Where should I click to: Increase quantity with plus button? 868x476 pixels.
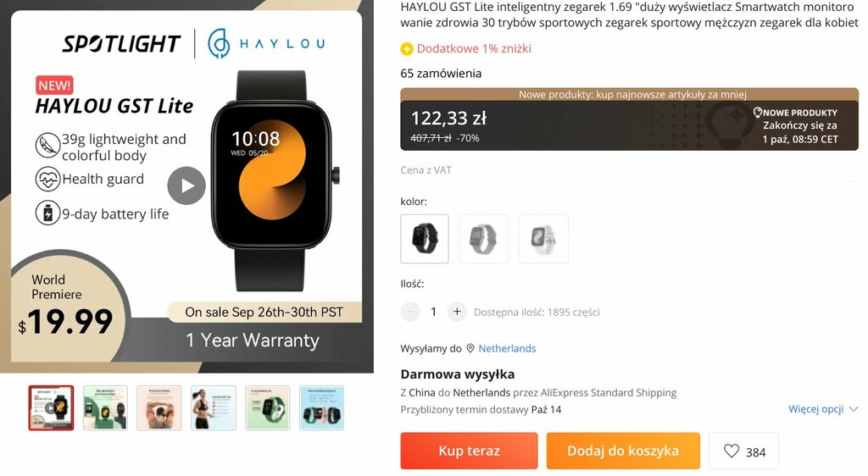pyautogui.click(x=457, y=312)
